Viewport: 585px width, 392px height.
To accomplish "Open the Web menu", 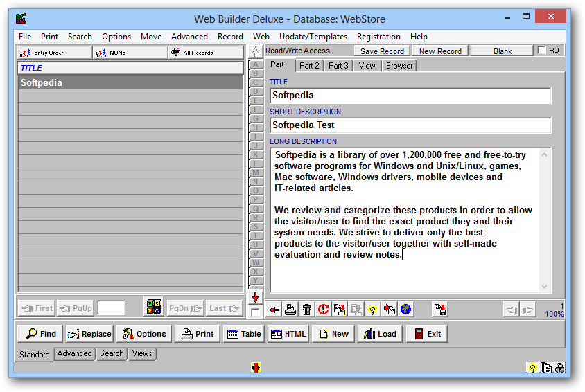I will pyautogui.click(x=261, y=37).
